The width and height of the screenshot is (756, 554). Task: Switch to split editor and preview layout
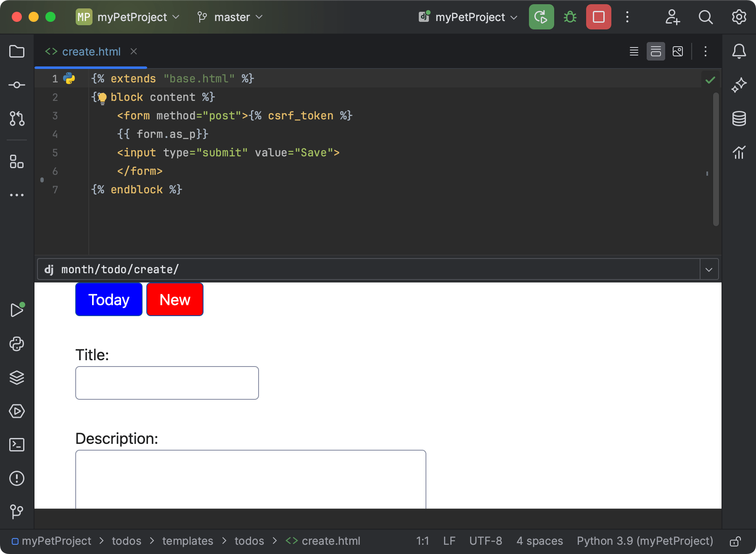[x=656, y=51]
